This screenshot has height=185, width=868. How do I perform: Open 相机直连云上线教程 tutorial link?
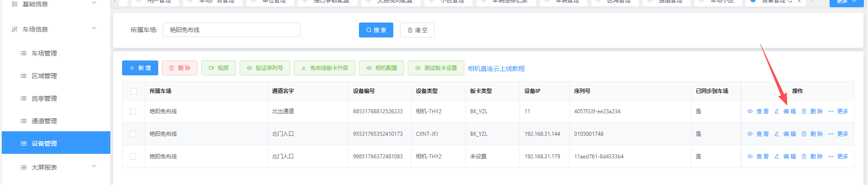(x=496, y=69)
